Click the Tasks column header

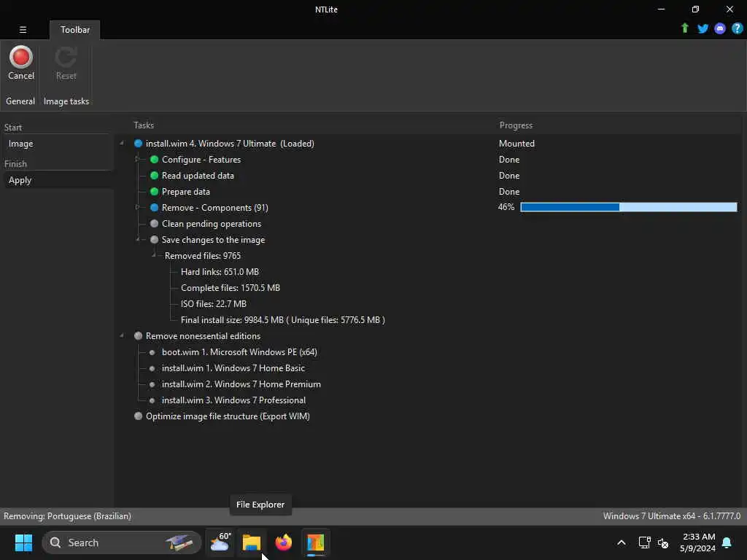[x=144, y=125]
